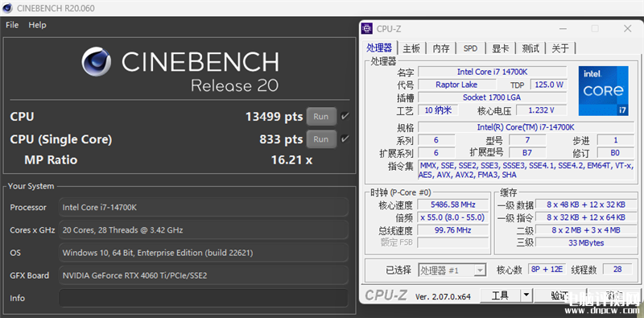The width and height of the screenshot is (644, 318).
Task: Click the 三级 cache value 33 MBytes
Action: click(586, 243)
